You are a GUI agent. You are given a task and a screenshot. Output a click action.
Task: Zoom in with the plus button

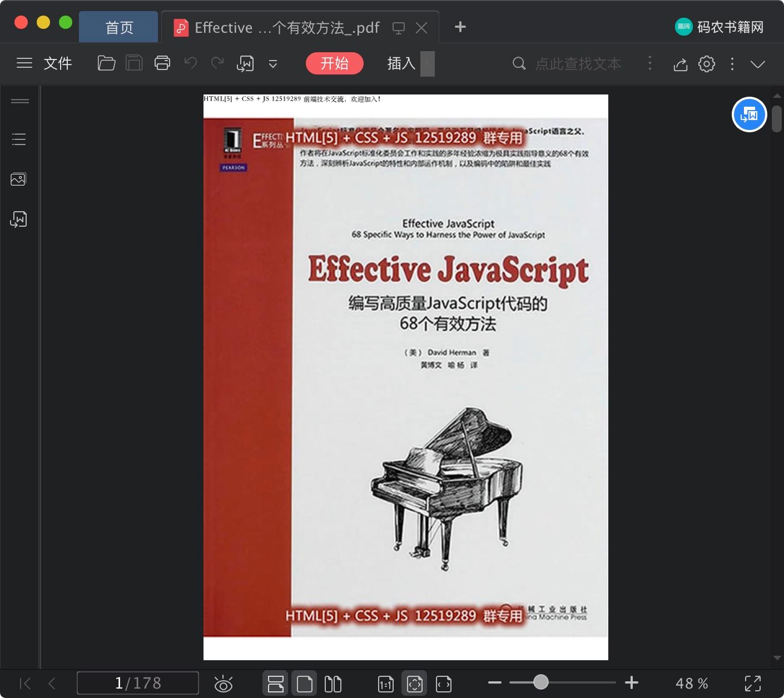(632, 682)
